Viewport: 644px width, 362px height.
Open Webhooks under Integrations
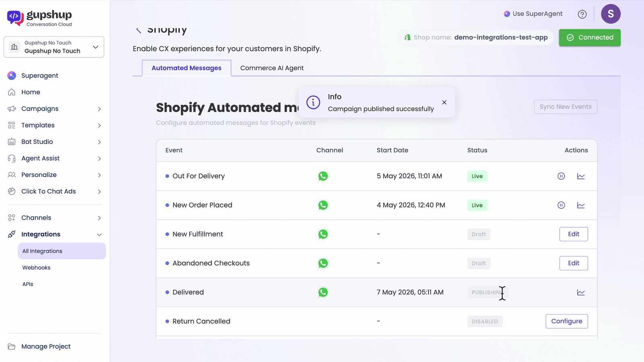[x=36, y=267]
